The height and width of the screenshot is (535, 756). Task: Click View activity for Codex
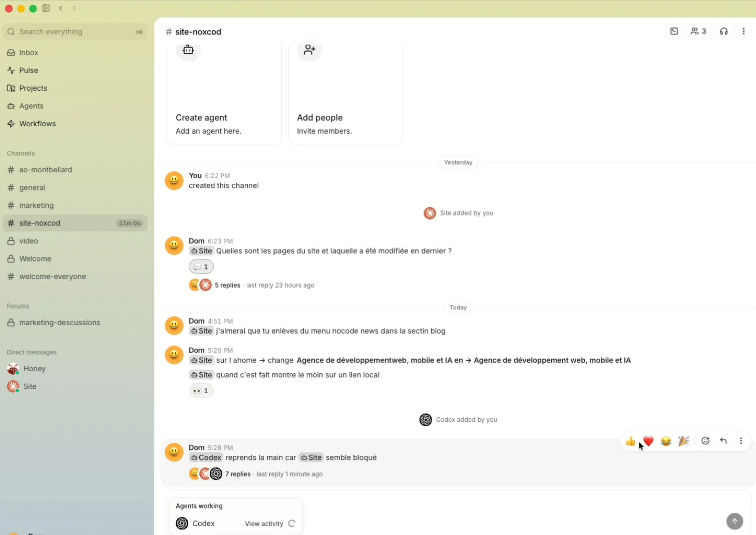(264, 523)
